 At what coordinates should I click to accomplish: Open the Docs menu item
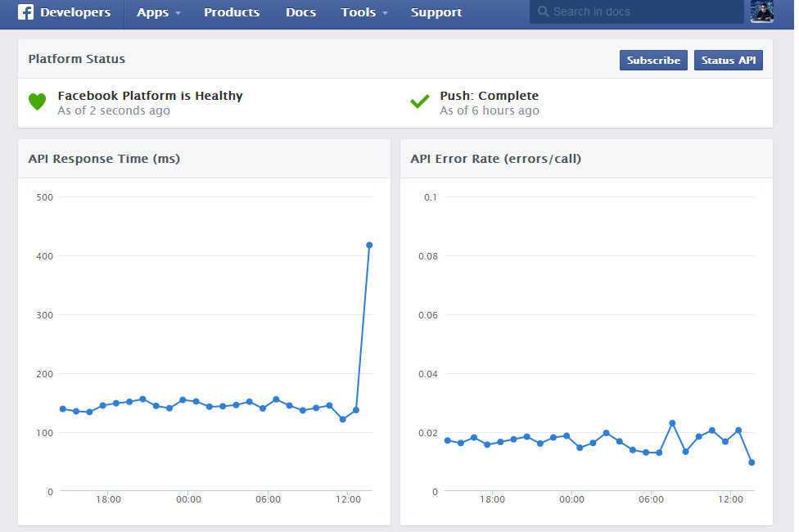(x=300, y=12)
